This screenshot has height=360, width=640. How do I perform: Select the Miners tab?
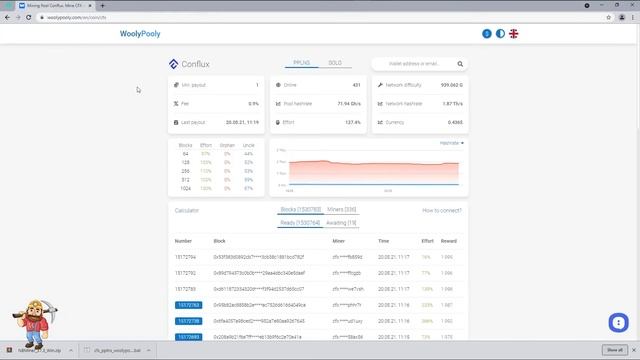342,210
